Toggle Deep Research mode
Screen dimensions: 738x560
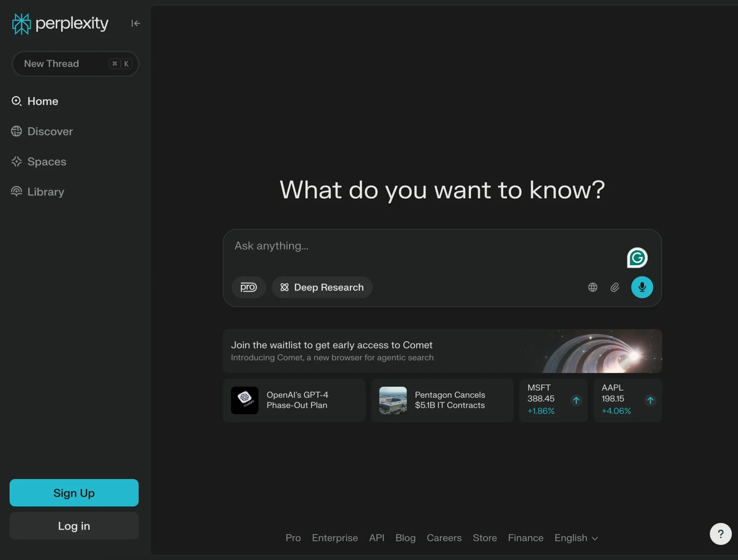coord(322,287)
